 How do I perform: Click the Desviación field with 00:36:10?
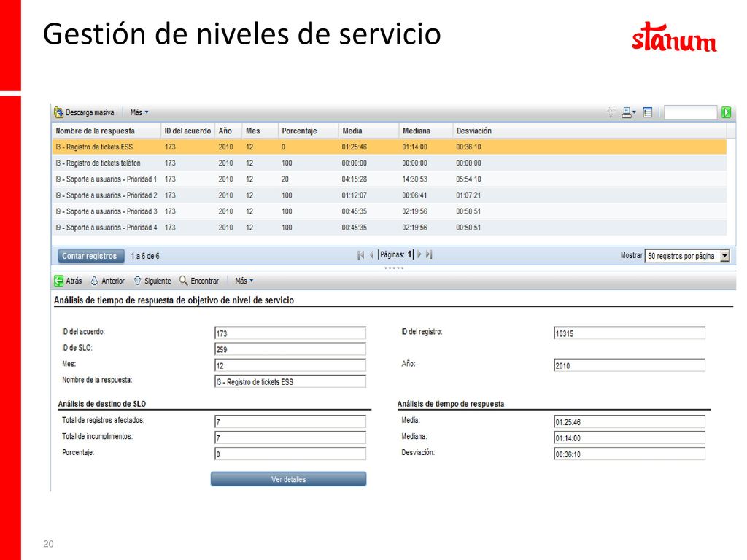(x=630, y=454)
